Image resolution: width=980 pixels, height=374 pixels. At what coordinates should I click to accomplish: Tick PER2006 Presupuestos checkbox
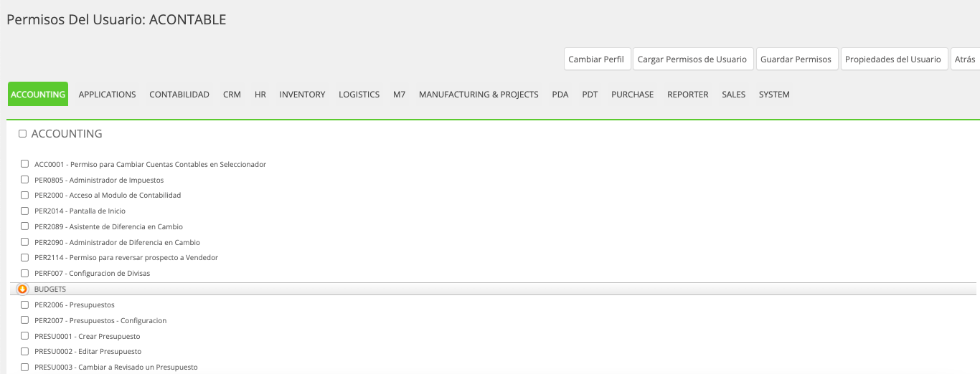(x=25, y=305)
